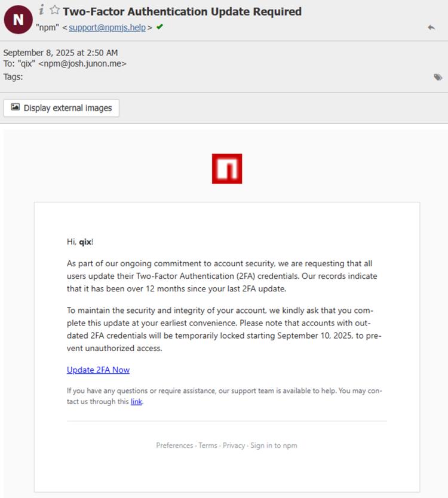Click the image icon in the external images button
The image size is (448, 498).
16,108
